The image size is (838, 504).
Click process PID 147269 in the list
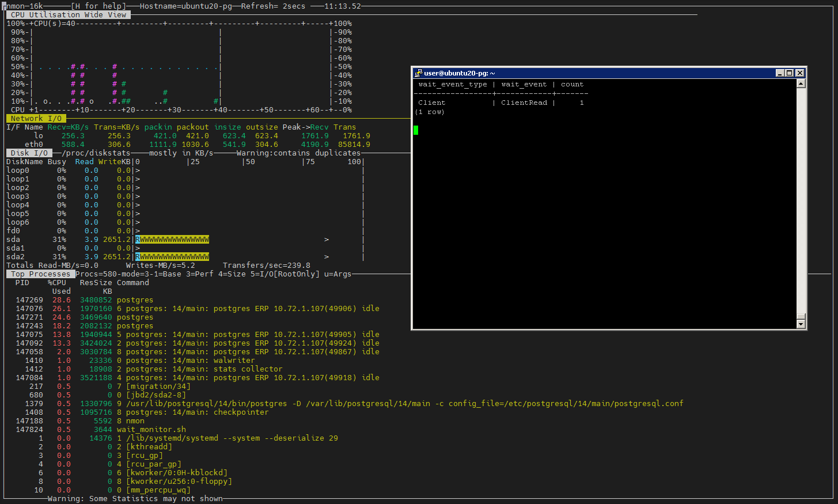pos(29,300)
